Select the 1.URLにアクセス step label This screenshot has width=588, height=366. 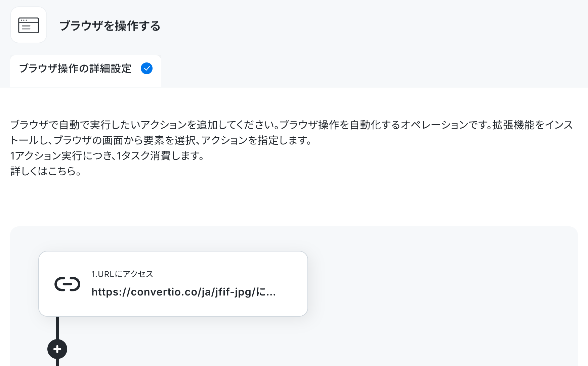[x=122, y=274]
